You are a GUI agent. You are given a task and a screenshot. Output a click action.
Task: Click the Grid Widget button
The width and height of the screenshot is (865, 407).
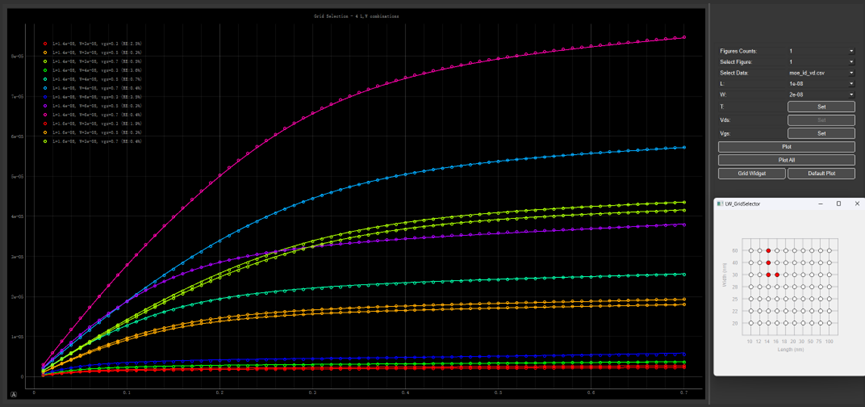[751, 173]
